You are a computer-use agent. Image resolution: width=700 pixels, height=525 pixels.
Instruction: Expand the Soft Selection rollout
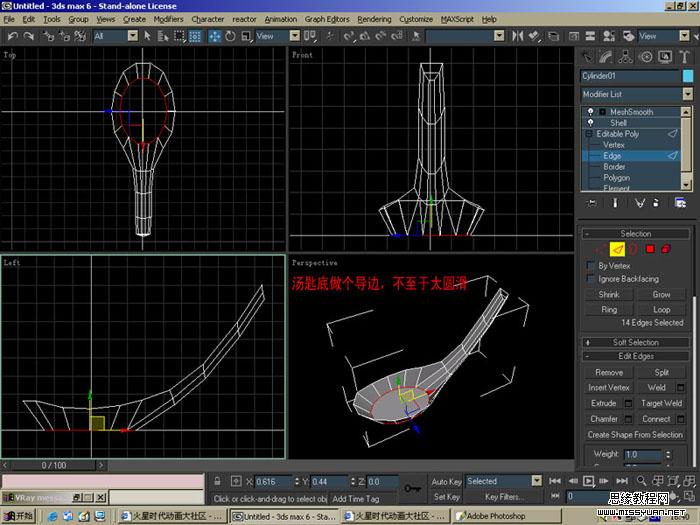click(636, 342)
